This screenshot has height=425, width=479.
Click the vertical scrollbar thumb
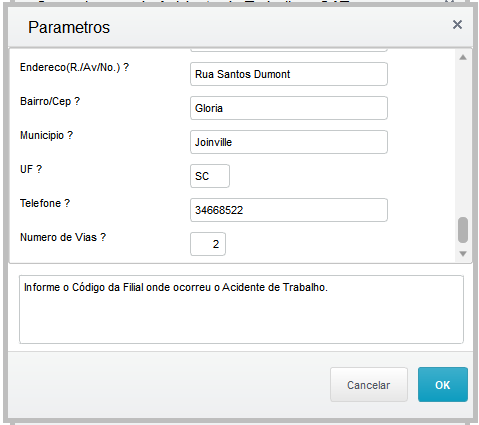point(463,230)
